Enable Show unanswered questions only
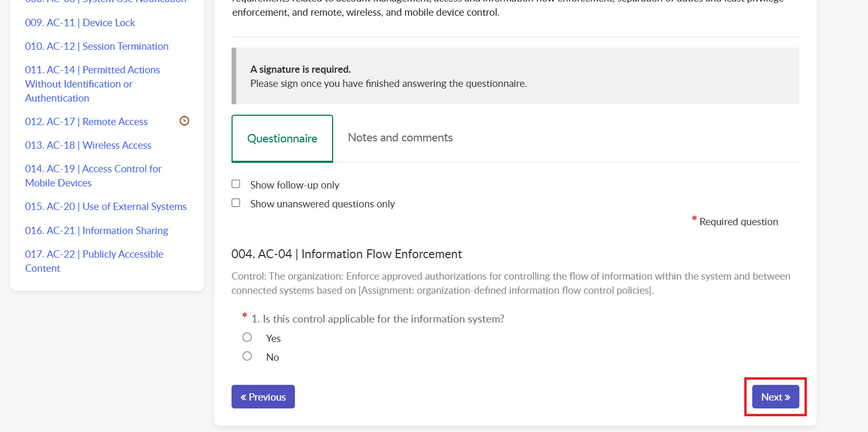The image size is (868, 432). [x=236, y=203]
